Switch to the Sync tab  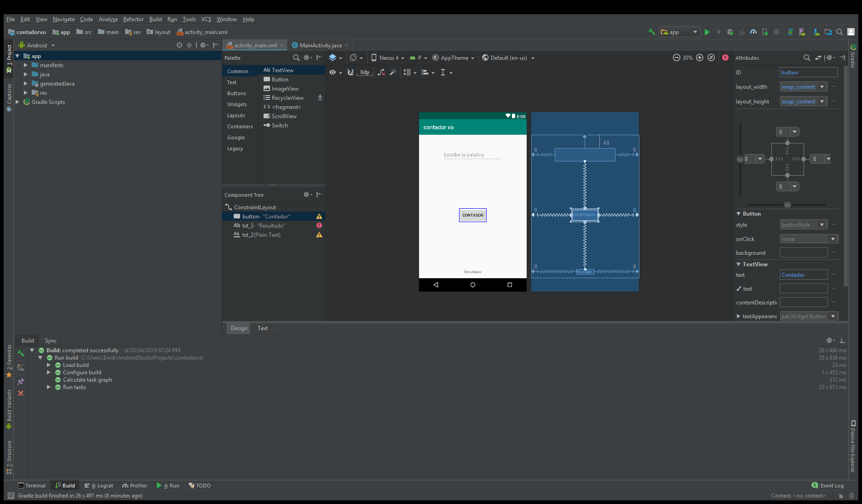pos(51,341)
